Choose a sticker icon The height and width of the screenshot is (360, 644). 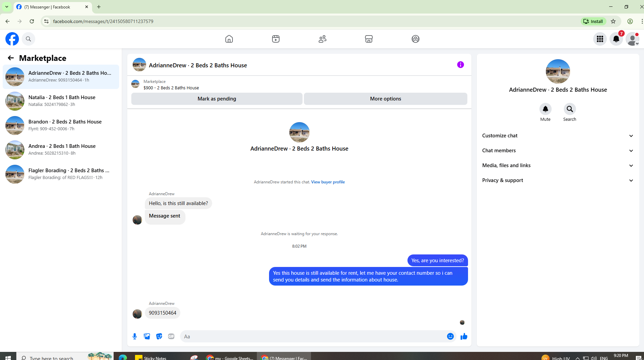pyautogui.click(x=159, y=336)
